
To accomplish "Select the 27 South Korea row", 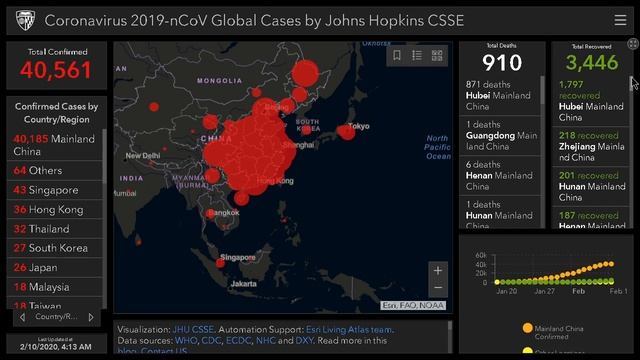I will tap(54, 248).
